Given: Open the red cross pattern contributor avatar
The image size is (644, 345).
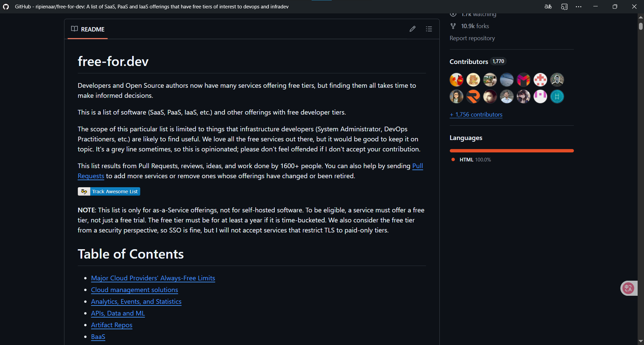Looking at the screenshot, I should point(540,80).
